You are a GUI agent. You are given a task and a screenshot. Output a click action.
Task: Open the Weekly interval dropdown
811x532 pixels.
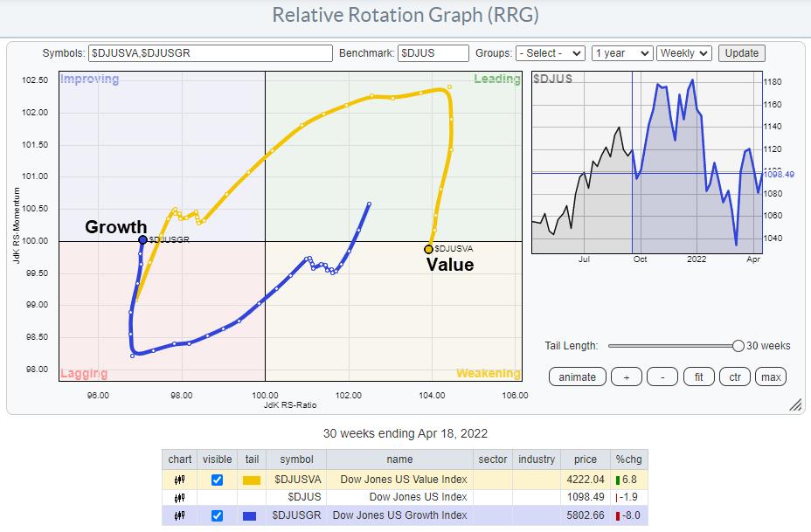[684, 53]
